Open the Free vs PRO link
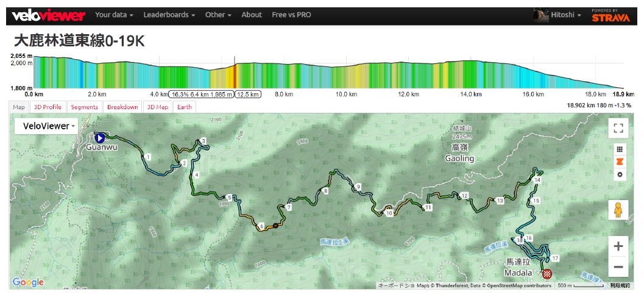 [x=291, y=15]
